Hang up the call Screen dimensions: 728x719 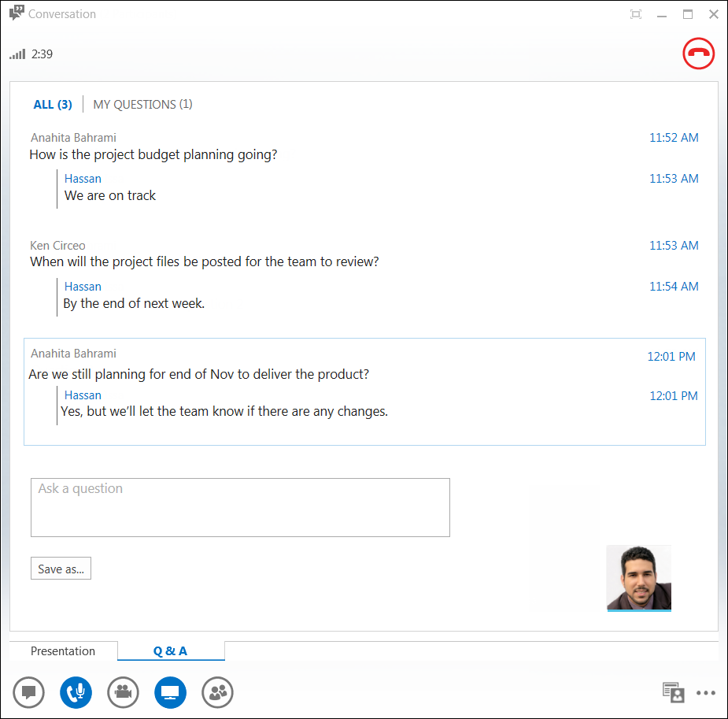point(698,54)
